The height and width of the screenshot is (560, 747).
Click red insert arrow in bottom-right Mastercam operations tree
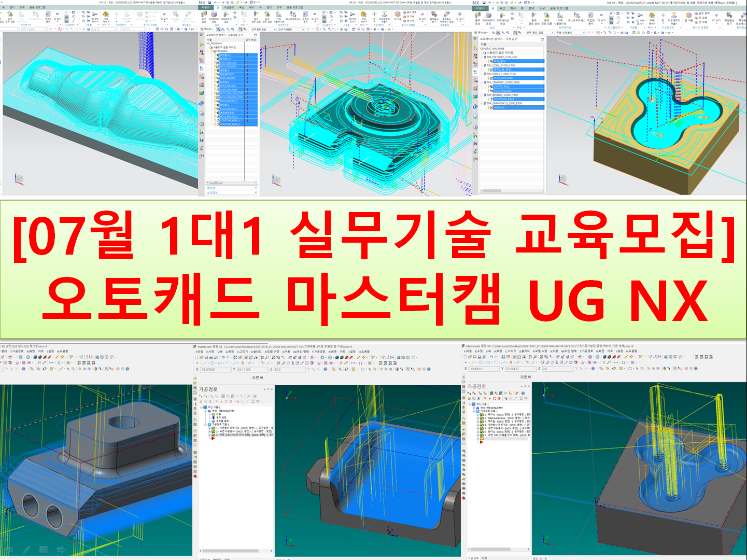point(482,442)
